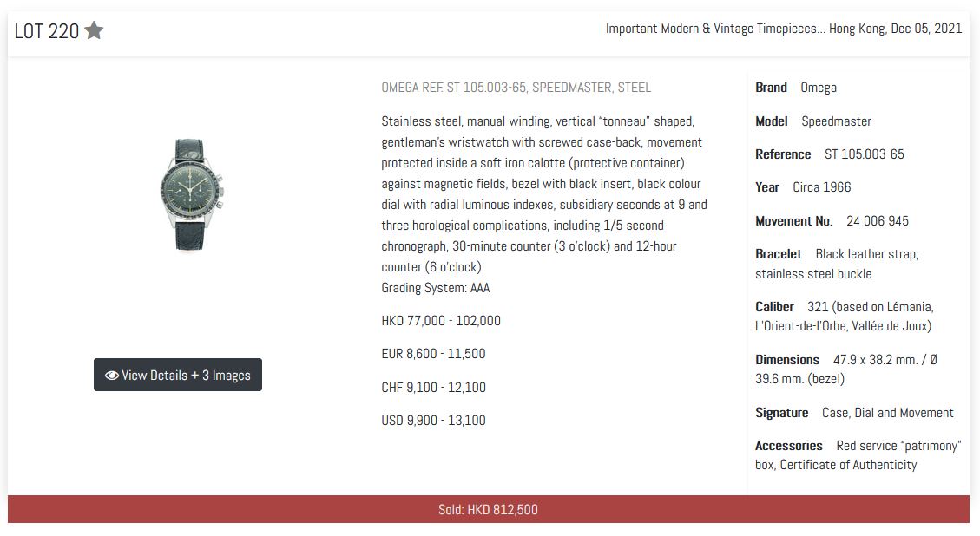Click the Caliber 321 specification
980x536 pixels.
tap(844, 317)
